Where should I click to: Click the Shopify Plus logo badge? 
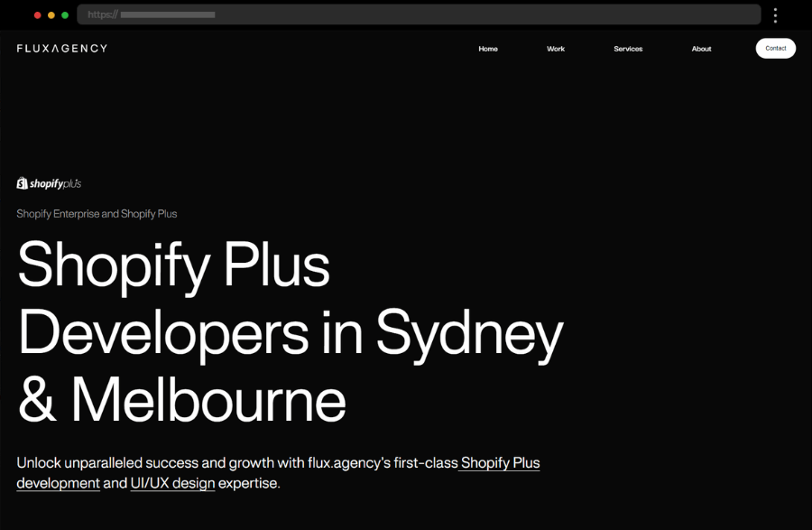(49, 183)
